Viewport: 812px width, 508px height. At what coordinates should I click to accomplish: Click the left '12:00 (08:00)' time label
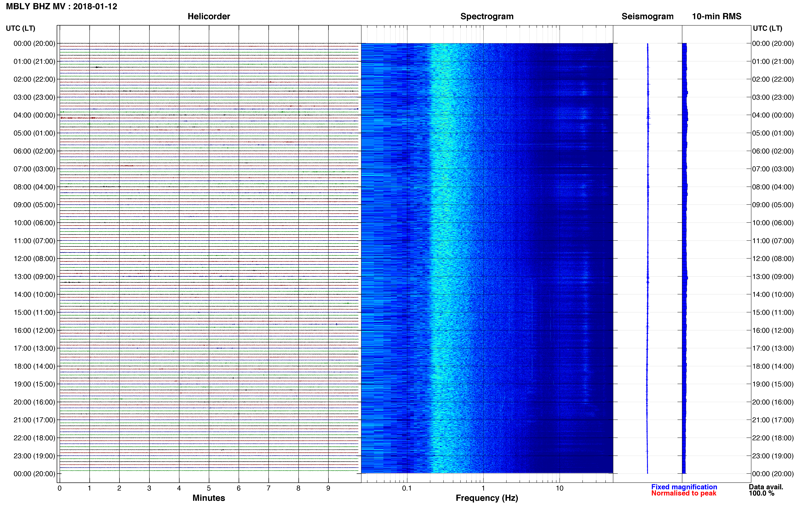pyautogui.click(x=34, y=259)
